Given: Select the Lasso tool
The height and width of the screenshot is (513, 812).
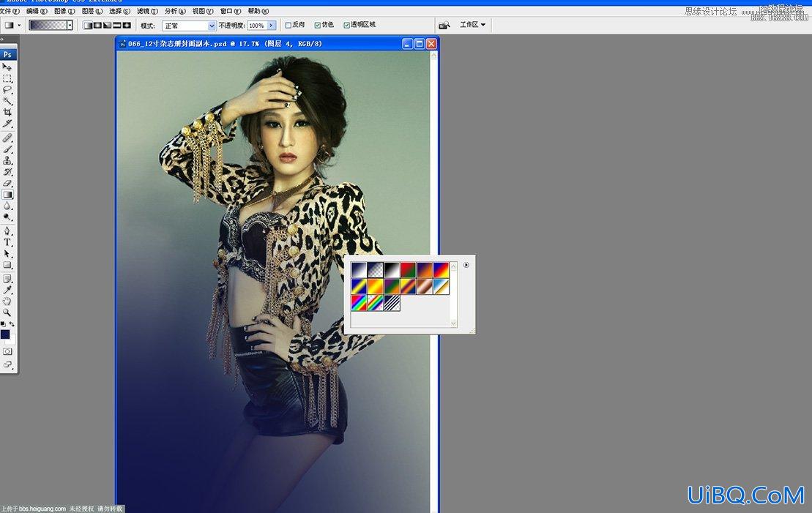Looking at the screenshot, I should tap(7, 90).
